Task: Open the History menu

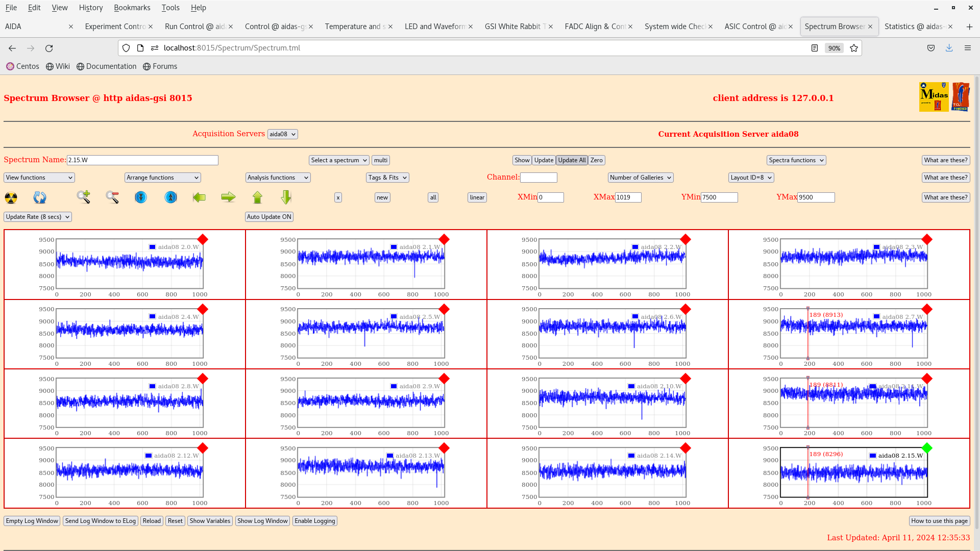Action: 91,8
